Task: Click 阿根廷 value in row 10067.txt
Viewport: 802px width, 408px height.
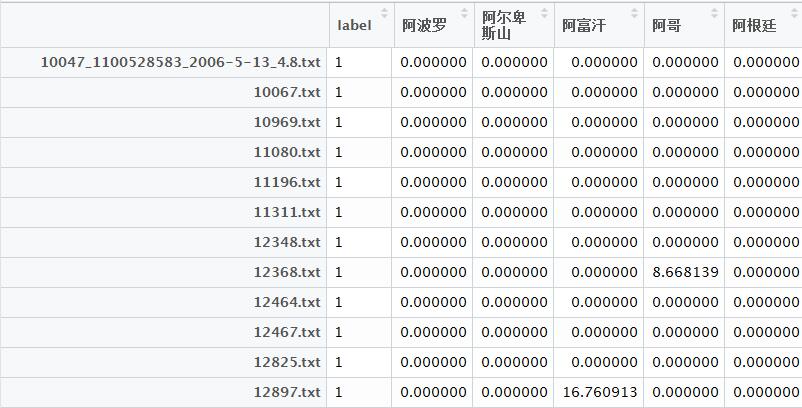Action: coord(766,93)
